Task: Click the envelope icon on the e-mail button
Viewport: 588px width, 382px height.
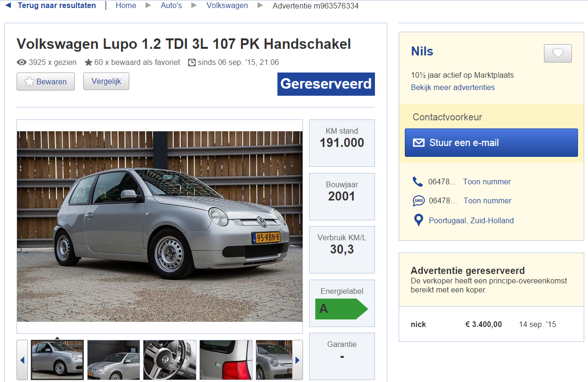Action: [419, 143]
